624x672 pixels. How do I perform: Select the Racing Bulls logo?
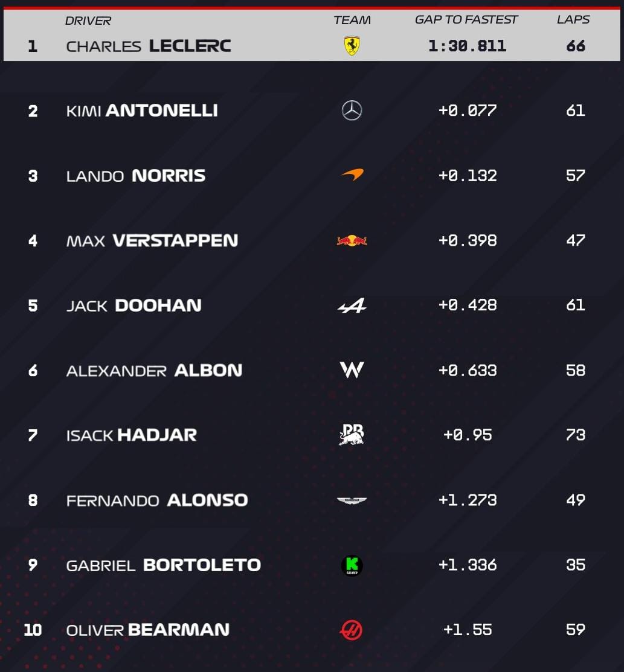pyautogui.click(x=352, y=435)
